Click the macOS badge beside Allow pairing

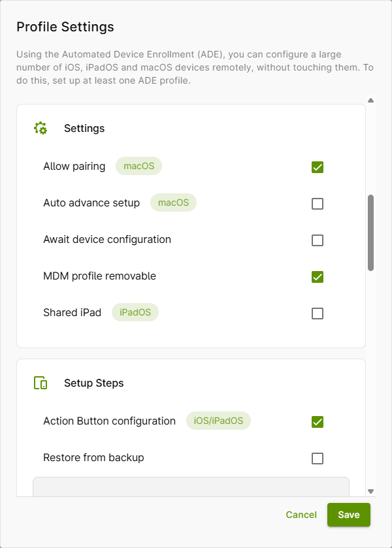point(139,167)
